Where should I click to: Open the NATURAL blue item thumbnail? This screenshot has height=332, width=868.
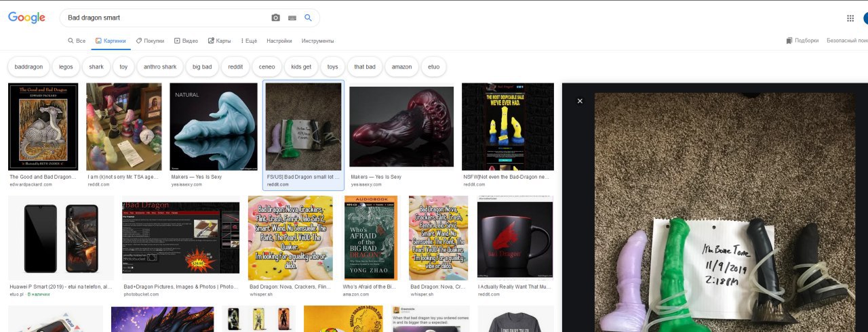coord(214,127)
